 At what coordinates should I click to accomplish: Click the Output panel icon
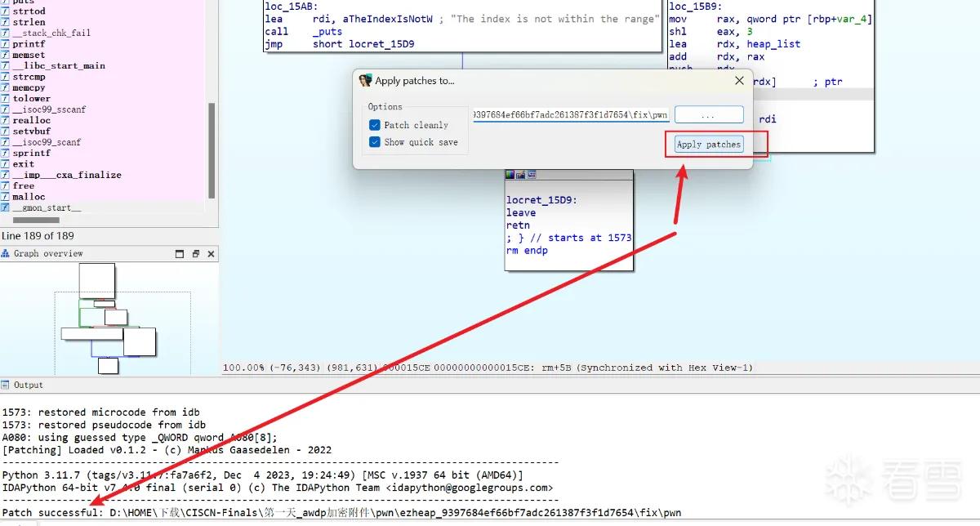pyautogui.click(x=7, y=385)
